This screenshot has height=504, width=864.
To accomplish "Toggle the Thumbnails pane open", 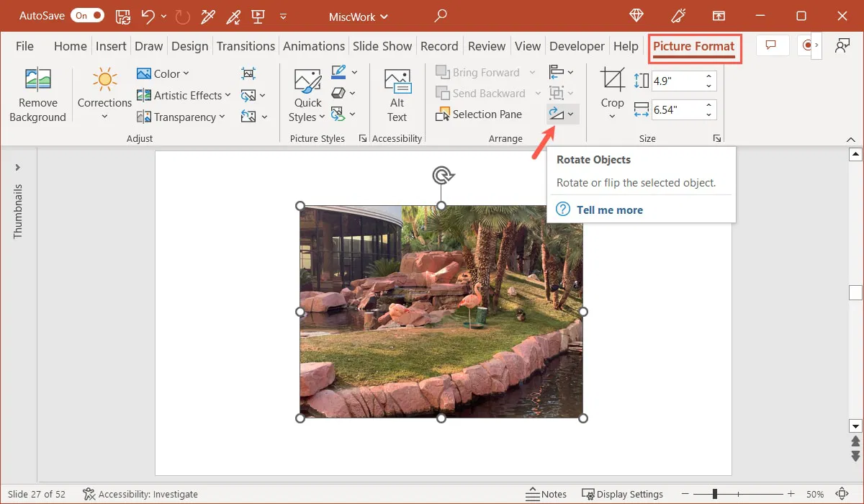I will pos(18,168).
